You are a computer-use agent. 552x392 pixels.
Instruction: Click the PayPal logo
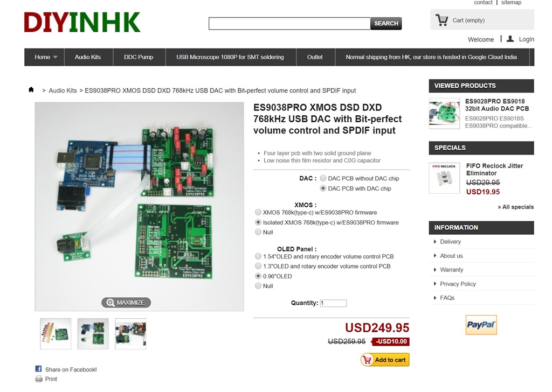click(x=481, y=325)
